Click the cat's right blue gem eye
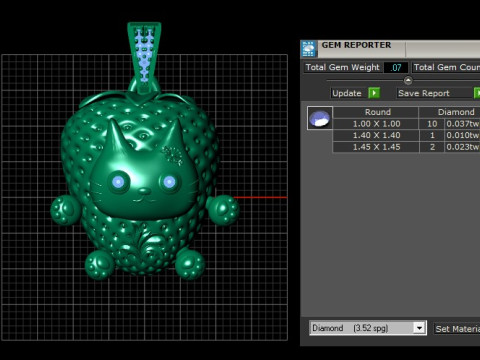The image size is (480, 360). click(x=169, y=182)
